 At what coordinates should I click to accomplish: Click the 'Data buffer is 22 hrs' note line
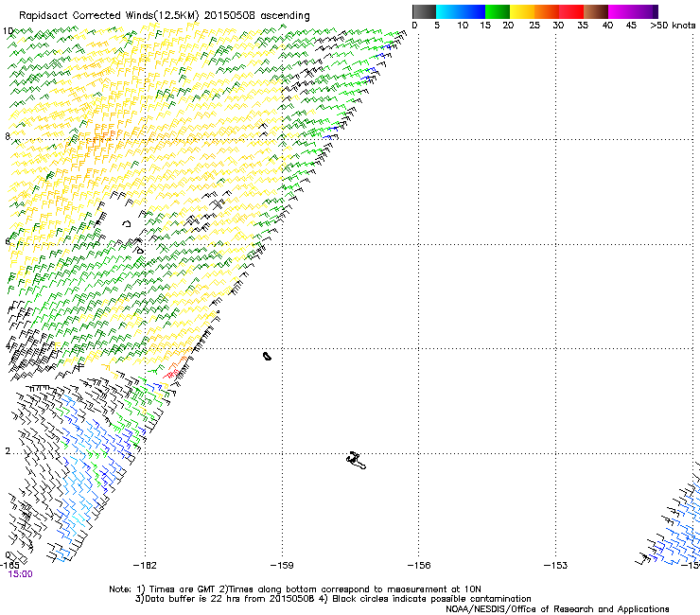pos(226,599)
